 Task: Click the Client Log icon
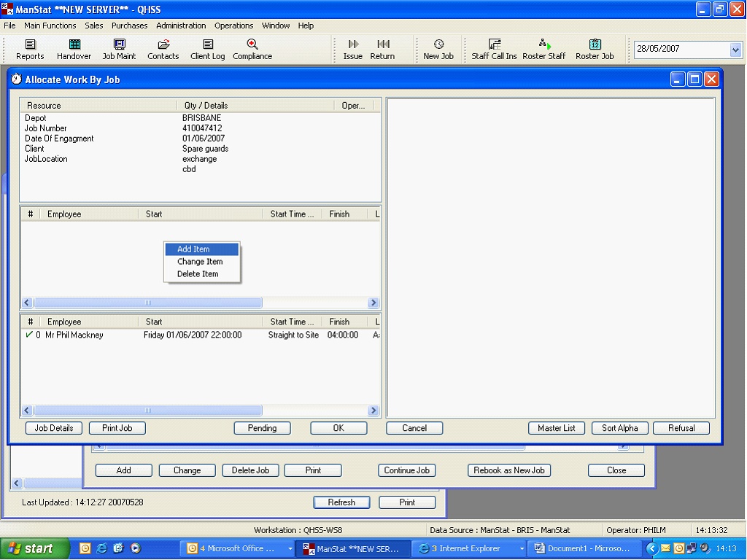[208, 45]
